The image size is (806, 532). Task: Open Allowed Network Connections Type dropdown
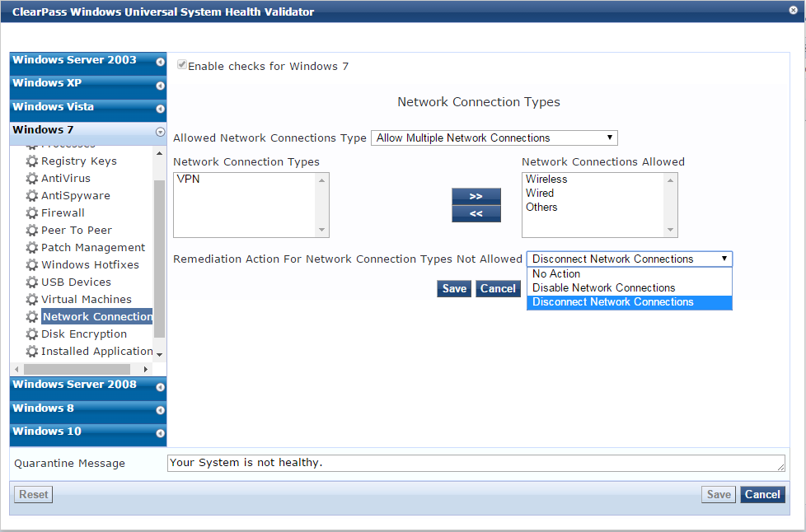coord(494,138)
